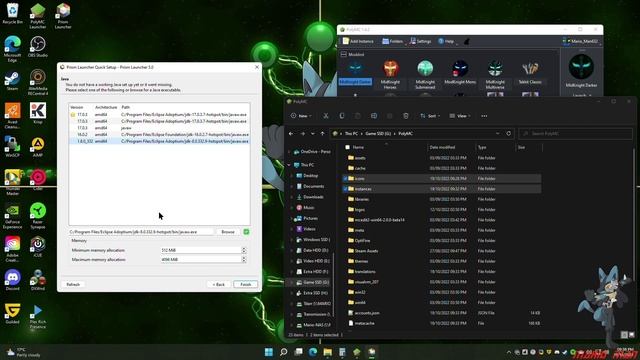Select the Tekkit Classic instance in PolyMC

(530, 72)
